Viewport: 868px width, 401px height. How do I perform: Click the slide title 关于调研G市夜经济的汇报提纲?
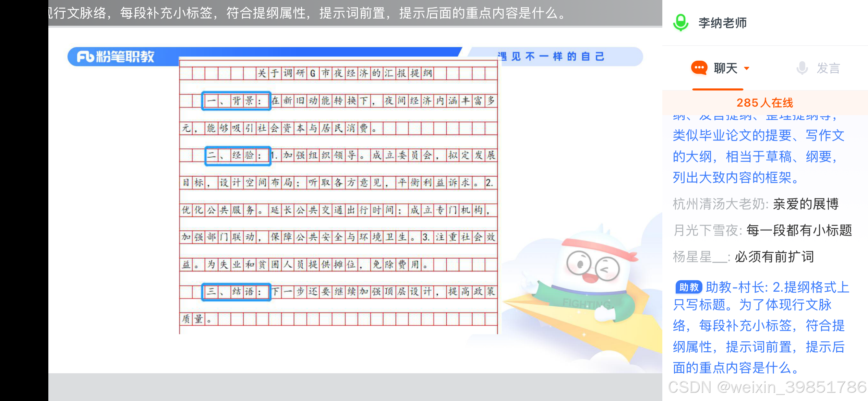tap(345, 73)
